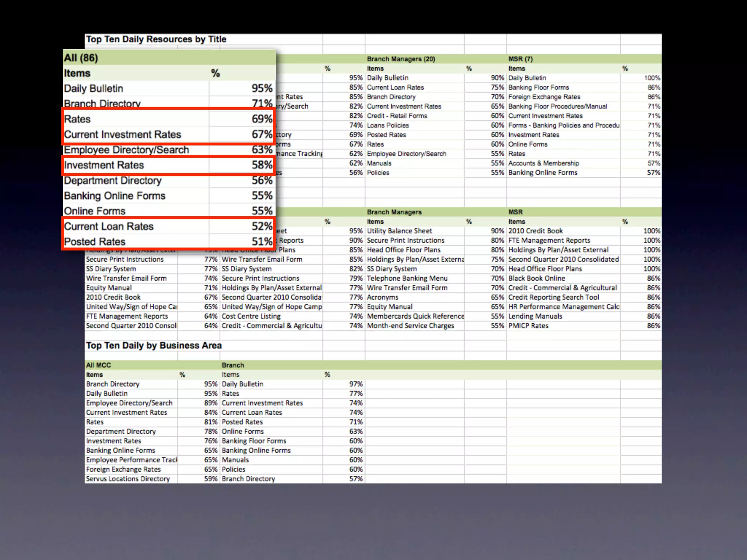This screenshot has height=560, width=747.
Task: Select Banking Floor Forms in Branch list
Action: click(254, 441)
